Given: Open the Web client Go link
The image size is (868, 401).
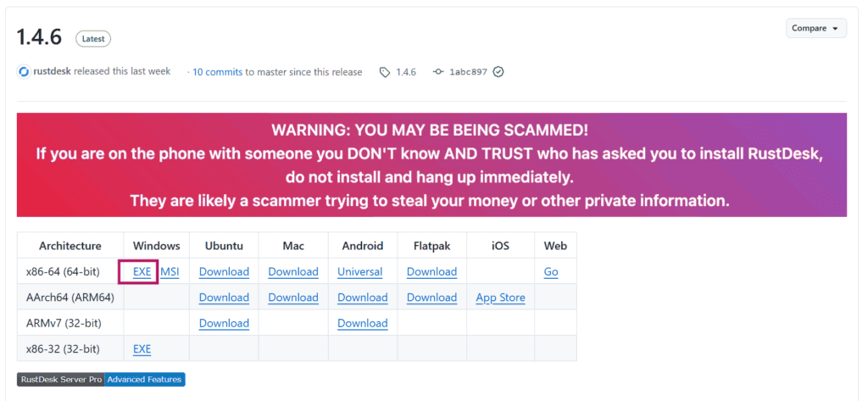Looking at the screenshot, I should pos(551,272).
